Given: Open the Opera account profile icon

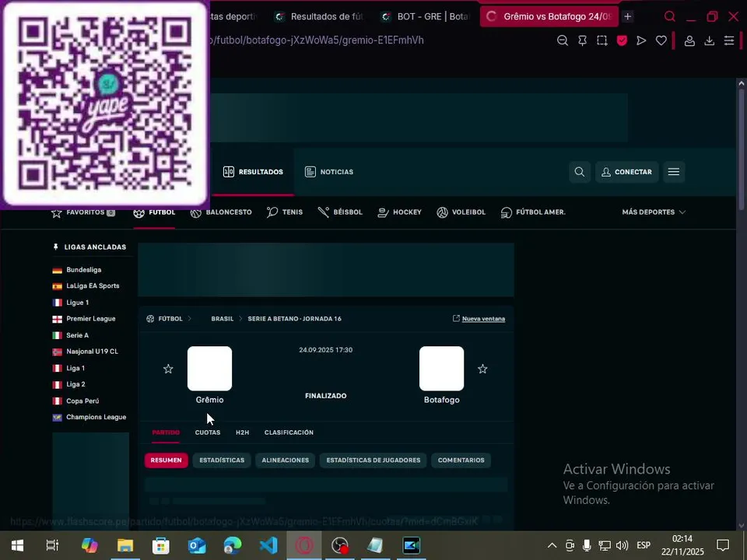Looking at the screenshot, I should coord(689,40).
